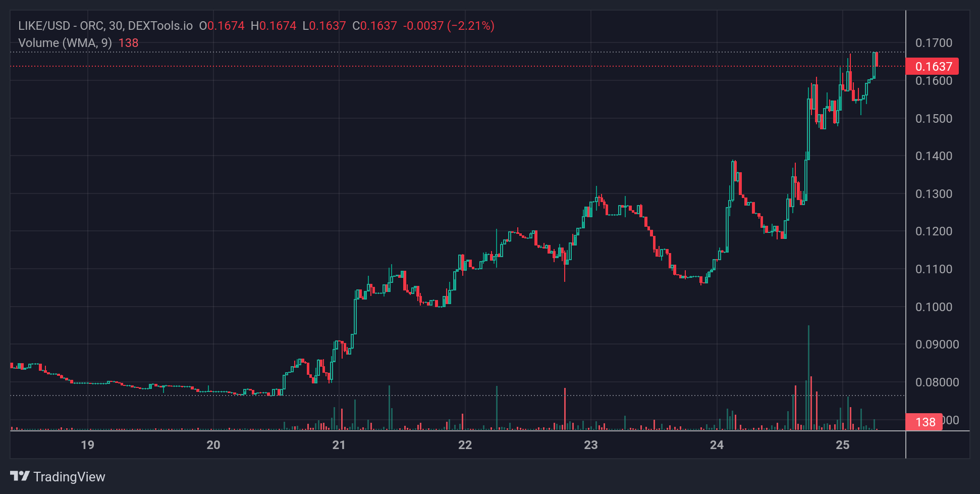The height and width of the screenshot is (494, 980).
Task: Click the 0.1000 price axis label
Action: coord(934,307)
